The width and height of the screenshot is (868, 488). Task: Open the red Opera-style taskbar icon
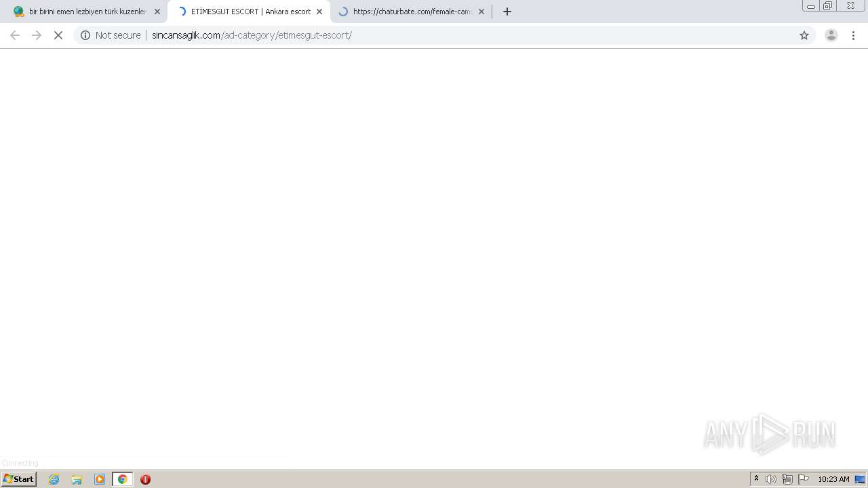[145, 479]
